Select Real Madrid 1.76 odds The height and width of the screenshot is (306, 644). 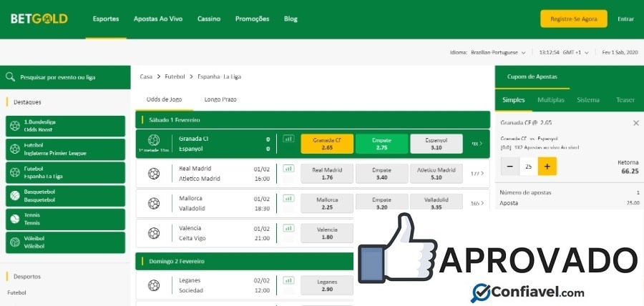point(327,174)
